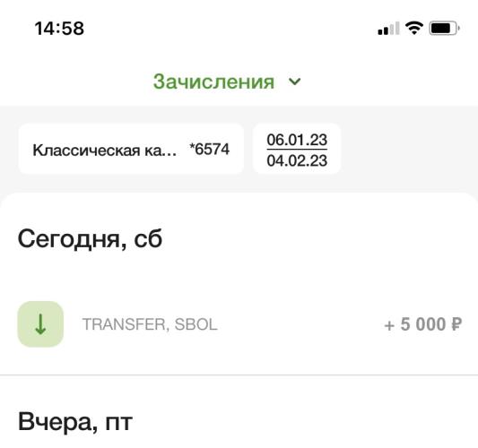Open the Зачисления operation type title
This screenshot has height=448, width=478.
tap(213, 82)
